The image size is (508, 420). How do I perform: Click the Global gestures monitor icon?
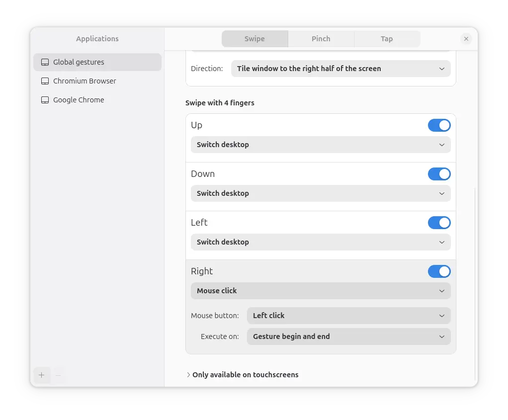[45, 62]
